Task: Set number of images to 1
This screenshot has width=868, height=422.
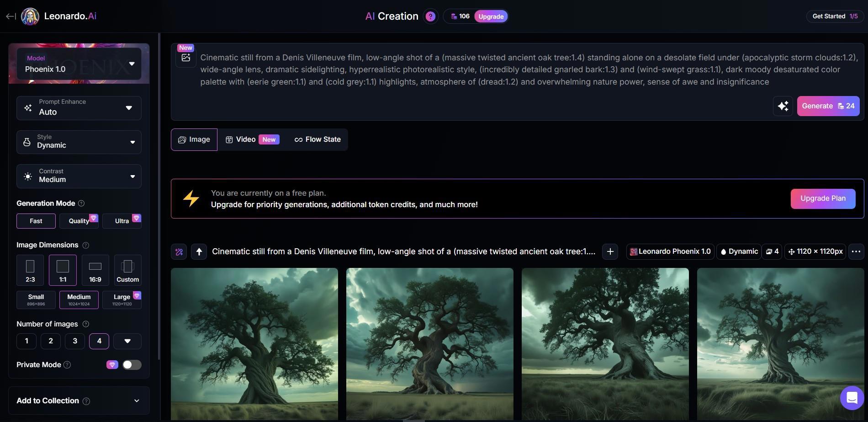Action: (x=26, y=341)
